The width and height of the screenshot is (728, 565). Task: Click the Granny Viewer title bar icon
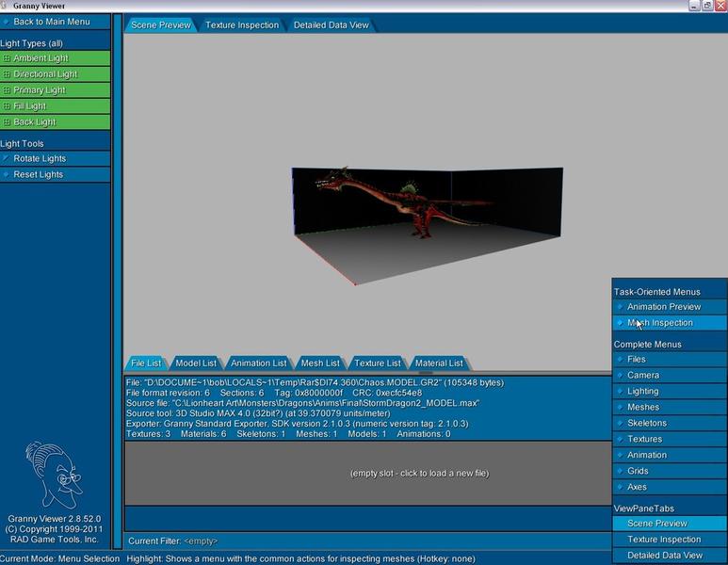coord(4,5)
